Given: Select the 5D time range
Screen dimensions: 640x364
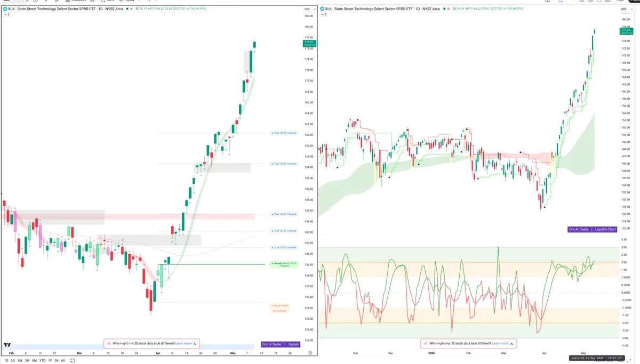Looking at the screenshot, I should click(x=13, y=361).
